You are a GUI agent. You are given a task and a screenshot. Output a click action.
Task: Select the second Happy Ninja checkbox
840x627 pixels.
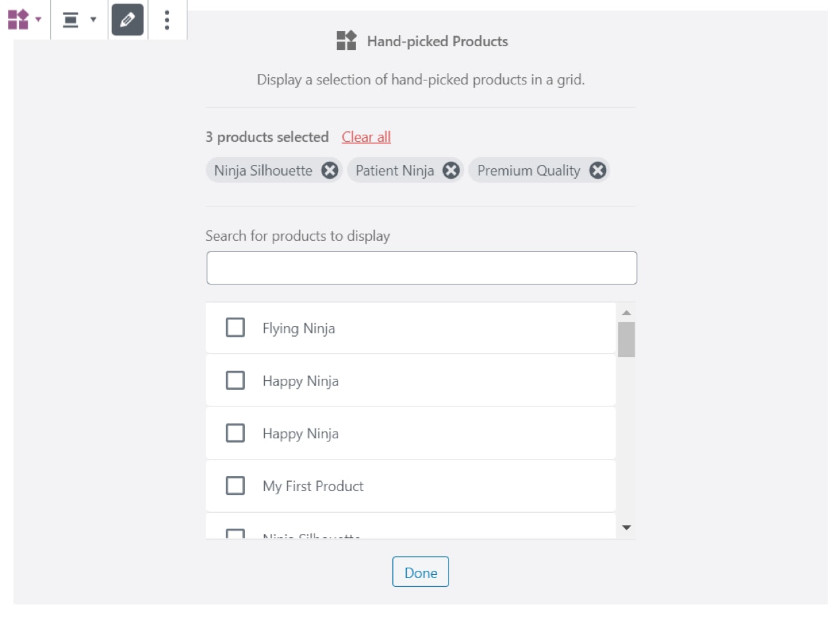(x=235, y=433)
